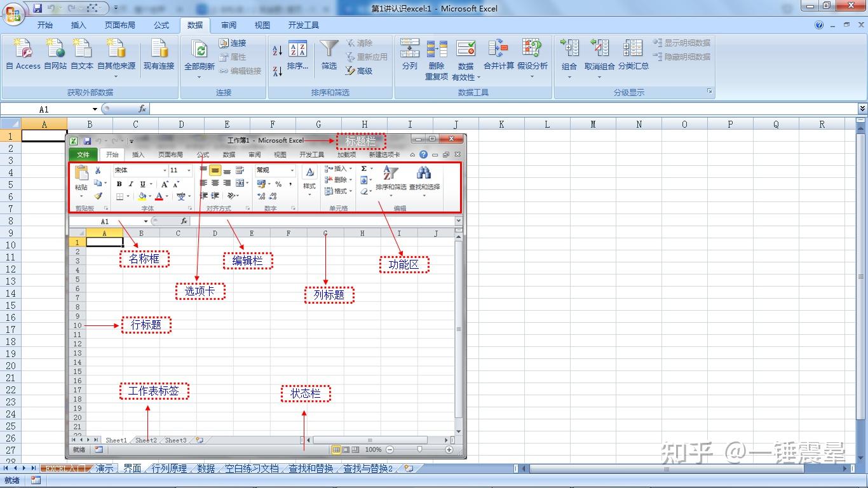Expand the formula bar chevron
This screenshot has height=488, width=868.
[862, 109]
